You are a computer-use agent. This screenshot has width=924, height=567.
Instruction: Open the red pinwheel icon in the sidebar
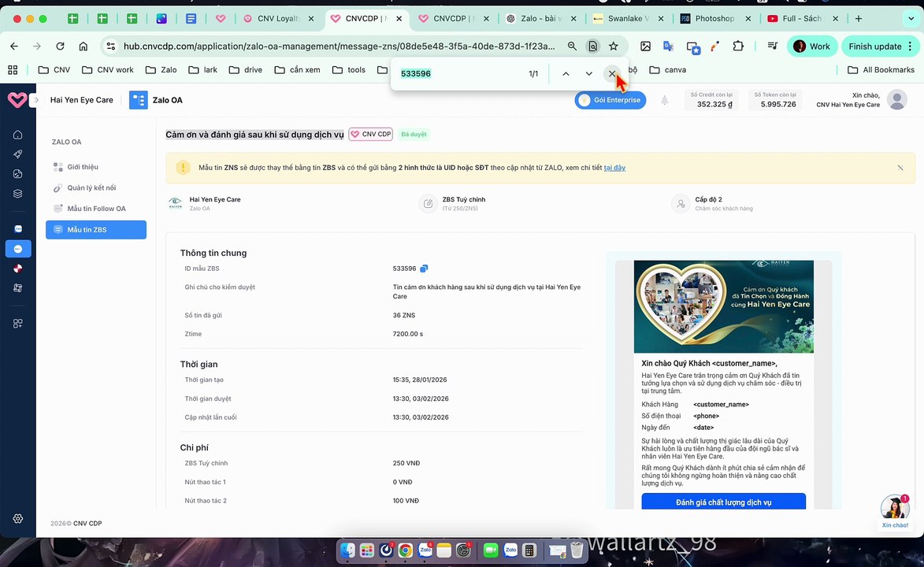17,269
